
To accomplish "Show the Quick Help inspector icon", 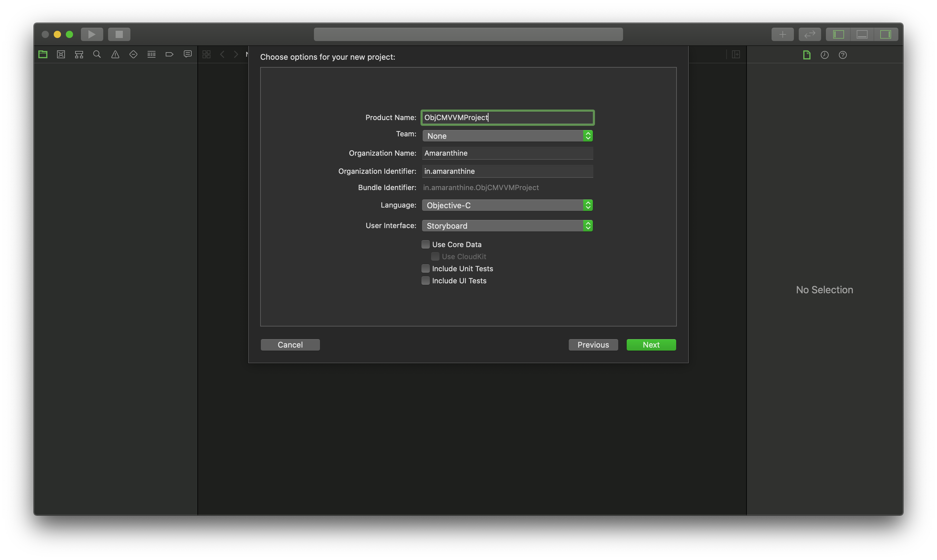I will point(842,55).
